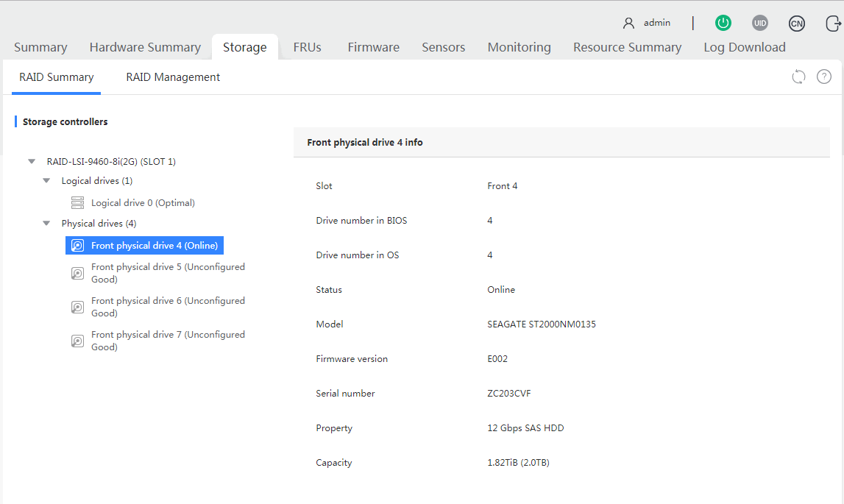Select Front physical drive 4 (Online)
844x504 pixels.
(x=144, y=246)
